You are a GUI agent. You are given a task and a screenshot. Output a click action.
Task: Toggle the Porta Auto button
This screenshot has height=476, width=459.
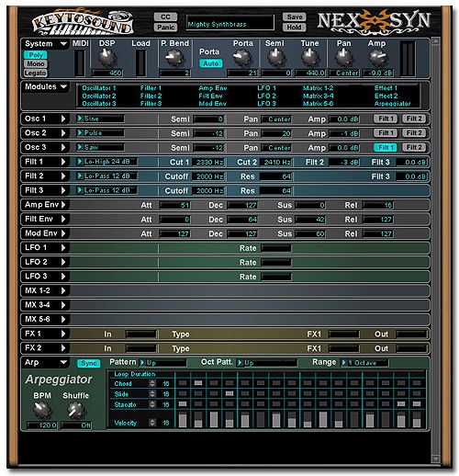point(211,63)
